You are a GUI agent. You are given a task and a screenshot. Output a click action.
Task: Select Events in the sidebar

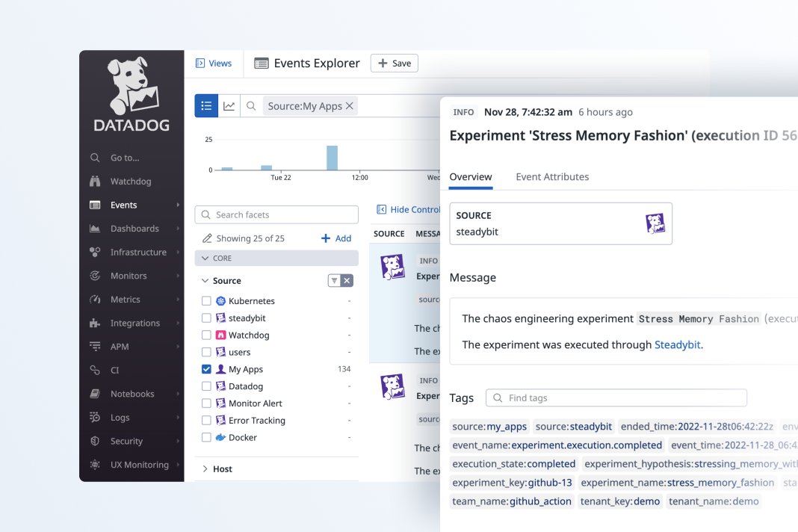pyautogui.click(x=124, y=205)
